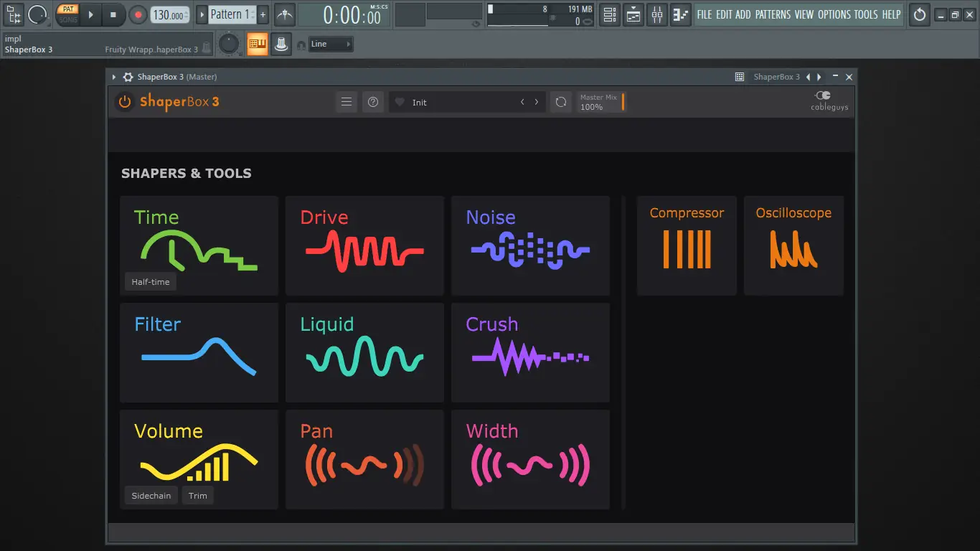Switch to PAT pattern mode
Screen dimensions: 980x551
[x=68, y=9]
